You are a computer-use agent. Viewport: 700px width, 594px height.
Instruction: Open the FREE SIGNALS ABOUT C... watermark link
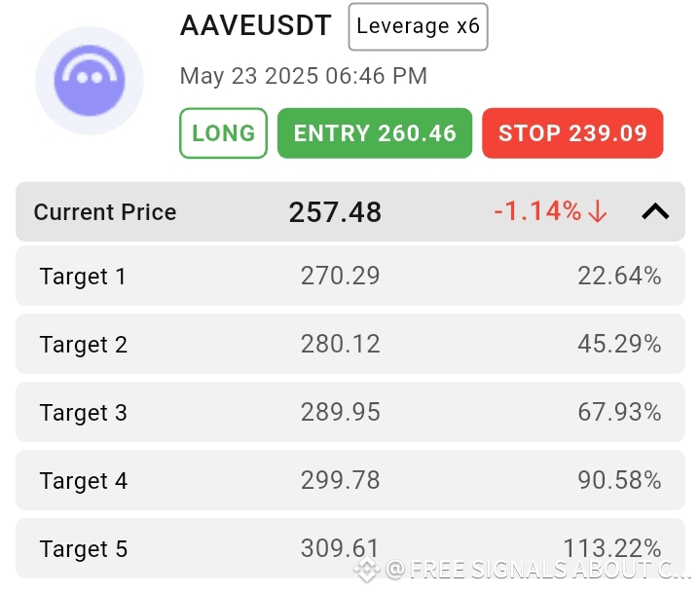click(538, 570)
